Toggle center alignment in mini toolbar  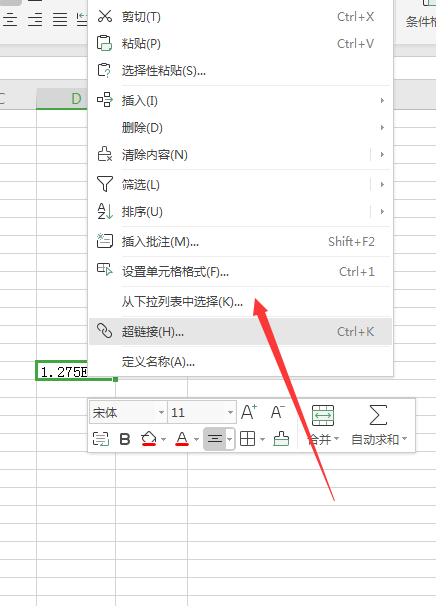pos(215,439)
